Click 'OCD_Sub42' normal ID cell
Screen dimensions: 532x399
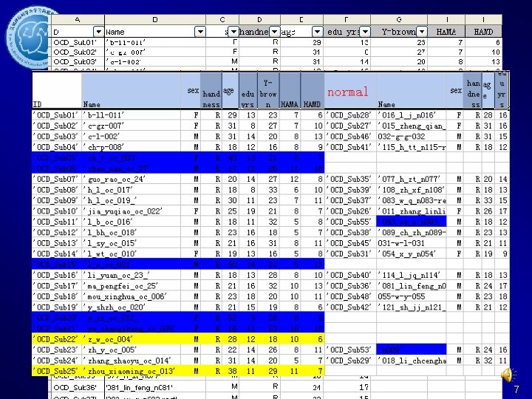350,307
